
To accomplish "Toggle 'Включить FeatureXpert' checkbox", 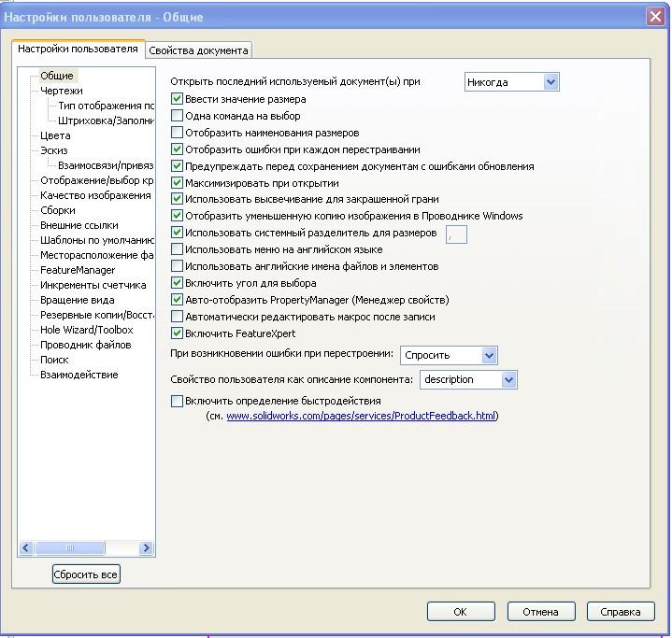I will tap(177, 333).
